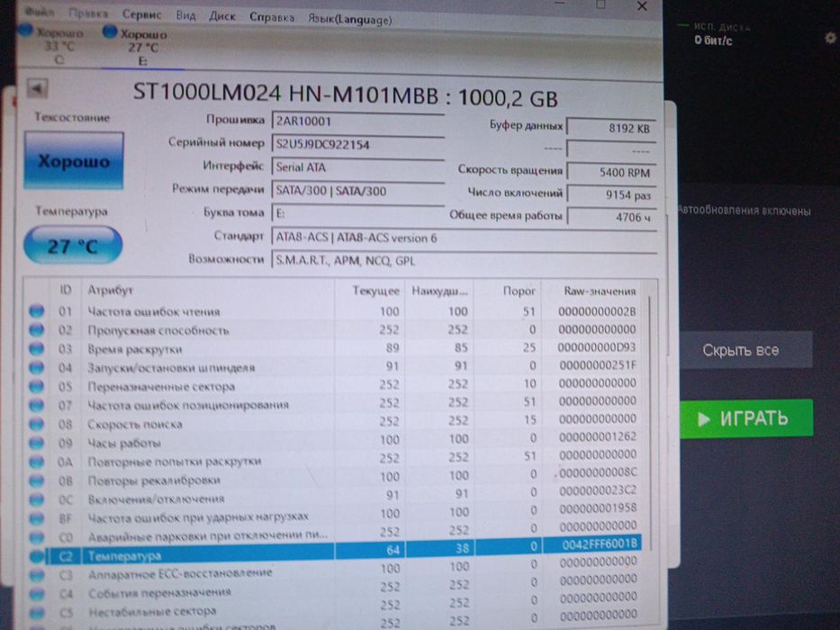840x630 pixels.
Task: Open the Правка menu
Action: (x=88, y=13)
